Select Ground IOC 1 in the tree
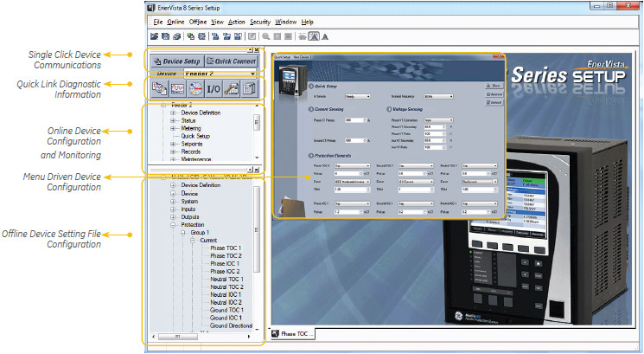 click(226, 318)
